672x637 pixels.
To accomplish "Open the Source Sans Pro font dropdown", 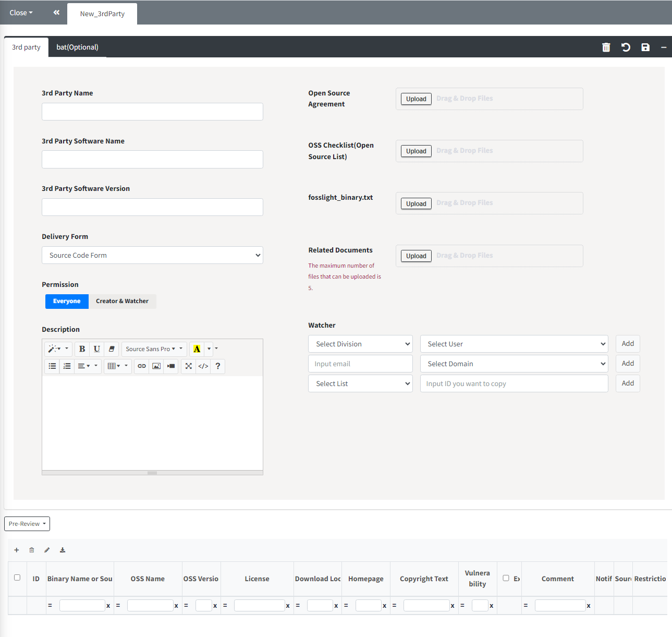I will (x=154, y=349).
